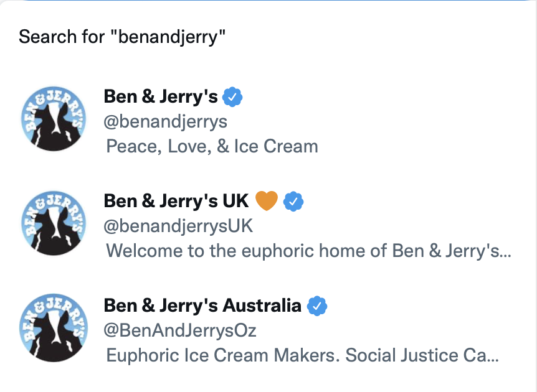Click the "Euphoric Ice Cream Makers" bio text

click(x=302, y=355)
